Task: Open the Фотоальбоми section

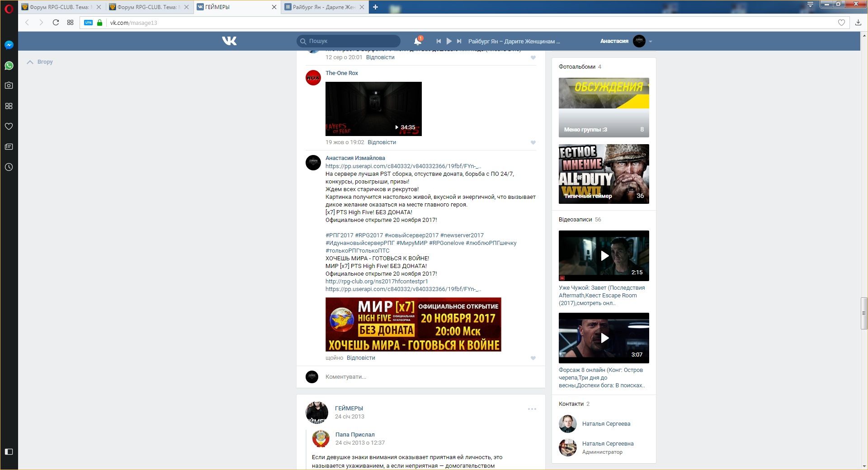Action: coord(577,67)
